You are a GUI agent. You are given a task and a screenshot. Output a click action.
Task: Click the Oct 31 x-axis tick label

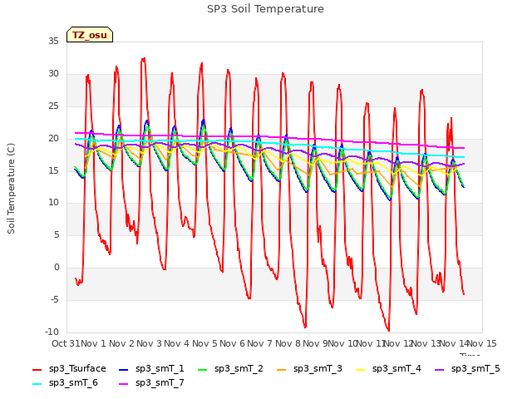(66, 343)
